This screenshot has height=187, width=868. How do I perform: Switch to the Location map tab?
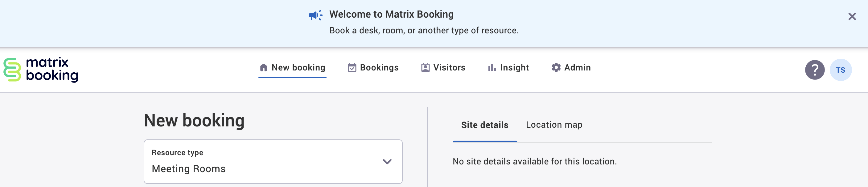click(x=554, y=125)
